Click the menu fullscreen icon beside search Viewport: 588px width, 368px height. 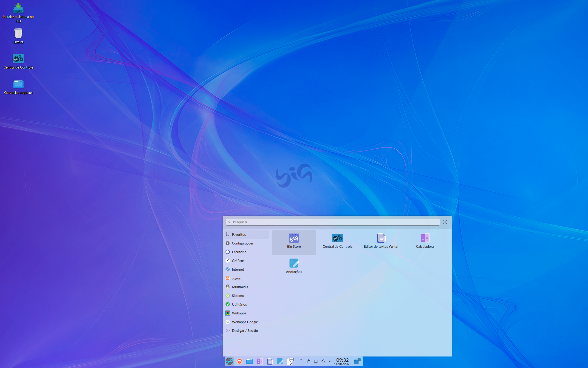coord(445,222)
